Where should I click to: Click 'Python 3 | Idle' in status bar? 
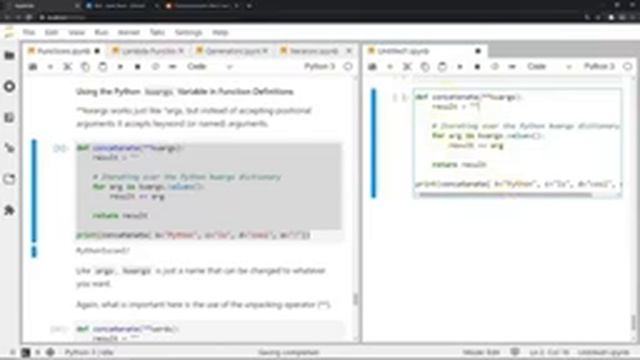(x=89, y=352)
